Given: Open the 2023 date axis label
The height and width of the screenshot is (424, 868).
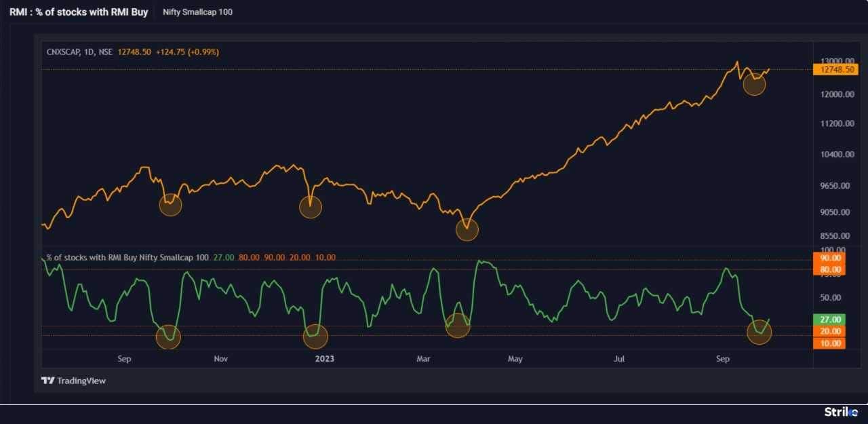Looking at the screenshot, I should (x=324, y=359).
